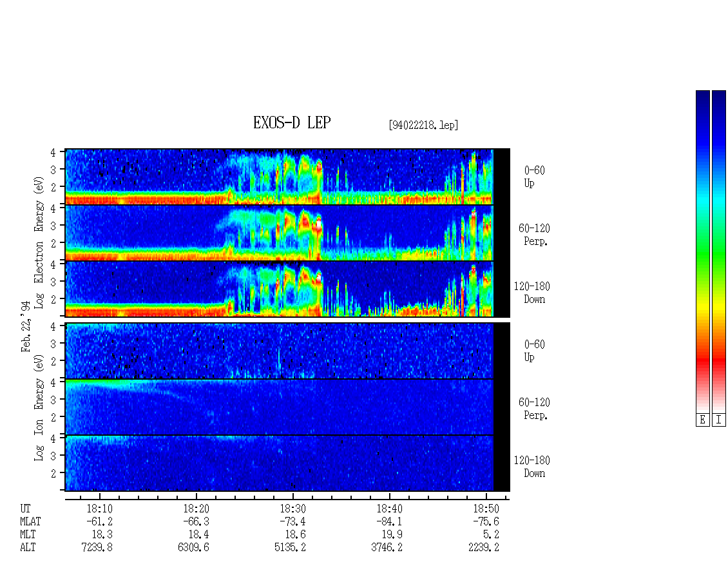The width and height of the screenshot is (728, 564).
Task: Click the UT row label
Action: tap(25, 509)
